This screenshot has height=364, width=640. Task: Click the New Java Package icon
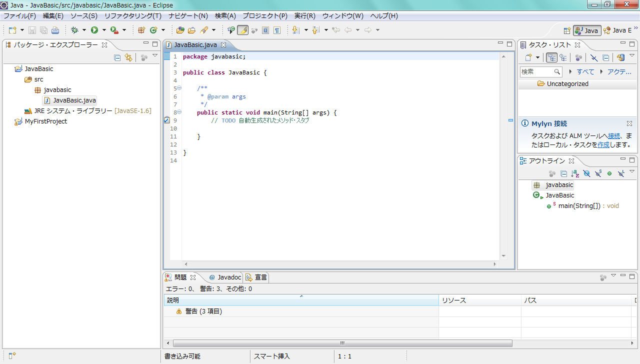(141, 30)
